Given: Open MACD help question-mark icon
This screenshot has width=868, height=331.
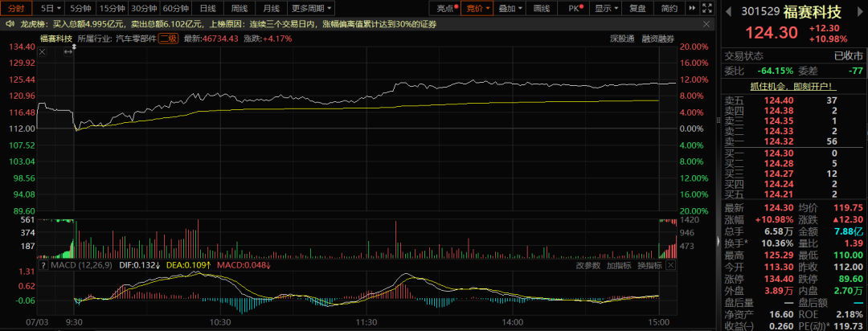Looking at the screenshot, I should pos(43,266).
